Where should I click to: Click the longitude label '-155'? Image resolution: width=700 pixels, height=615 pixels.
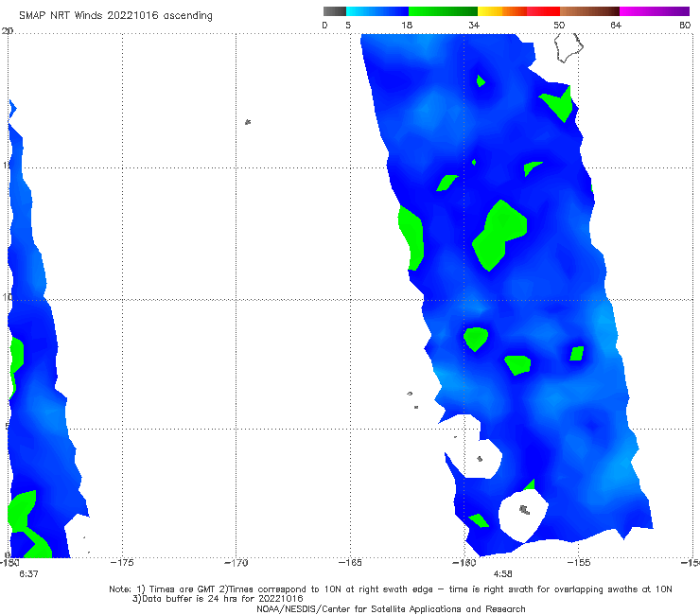579,563
